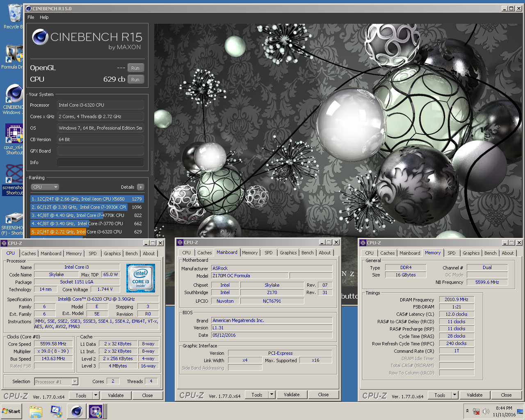Click the rendered Cinebench scene image

[338, 130]
